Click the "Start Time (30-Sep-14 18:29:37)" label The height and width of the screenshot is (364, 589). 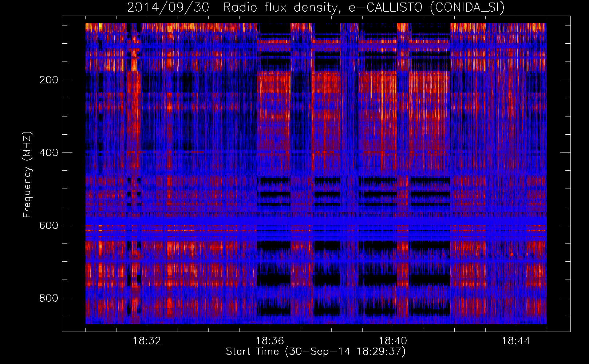(316, 352)
